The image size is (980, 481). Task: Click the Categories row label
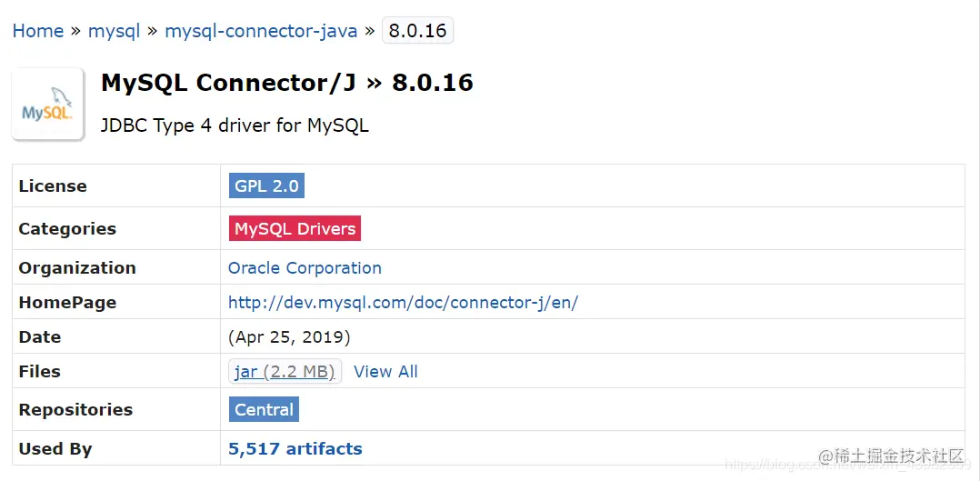tap(67, 229)
